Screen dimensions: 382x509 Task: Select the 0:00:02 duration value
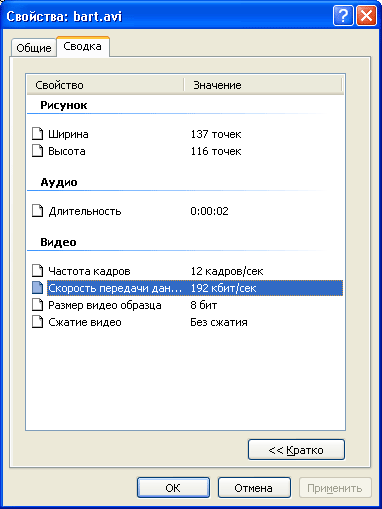click(x=209, y=211)
